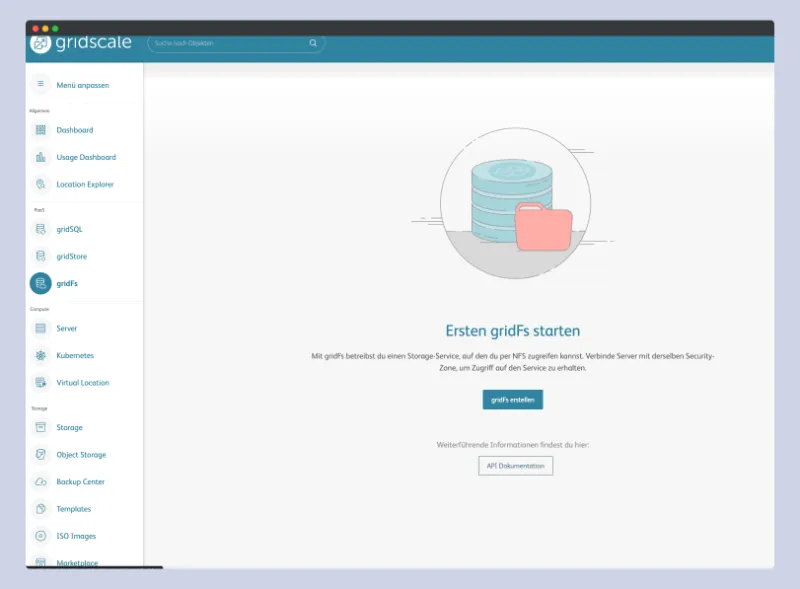Click the gridFs database folder illustration
This screenshot has width=800, height=589.
click(515, 203)
